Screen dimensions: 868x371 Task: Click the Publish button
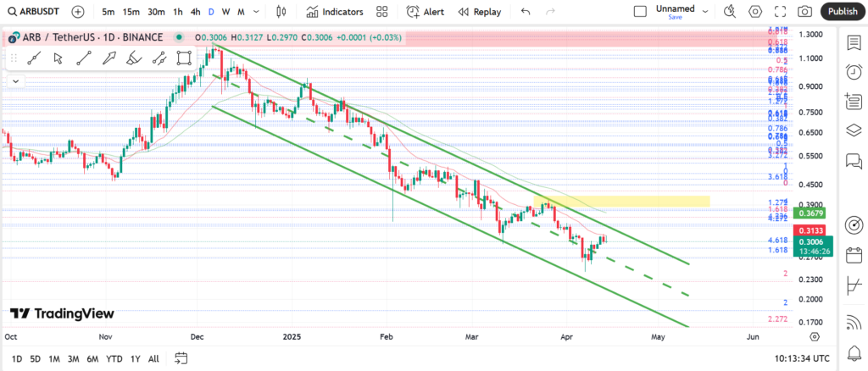coord(842,12)
